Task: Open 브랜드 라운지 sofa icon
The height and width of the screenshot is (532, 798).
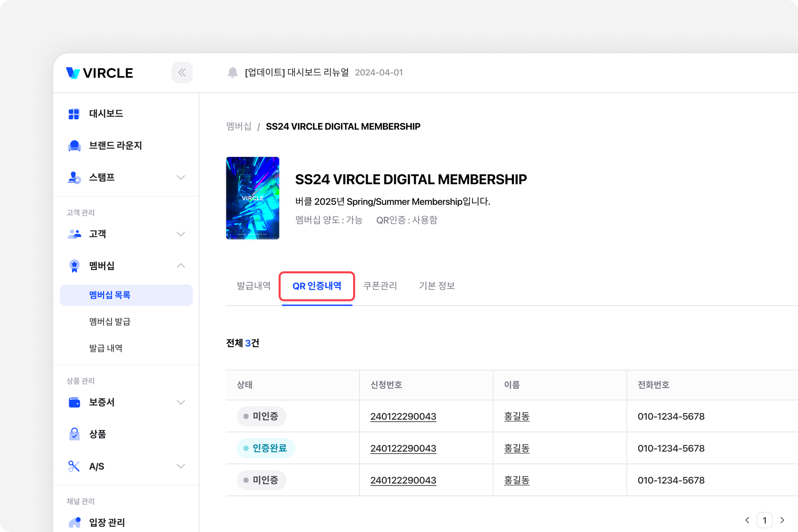Action: 74,146
